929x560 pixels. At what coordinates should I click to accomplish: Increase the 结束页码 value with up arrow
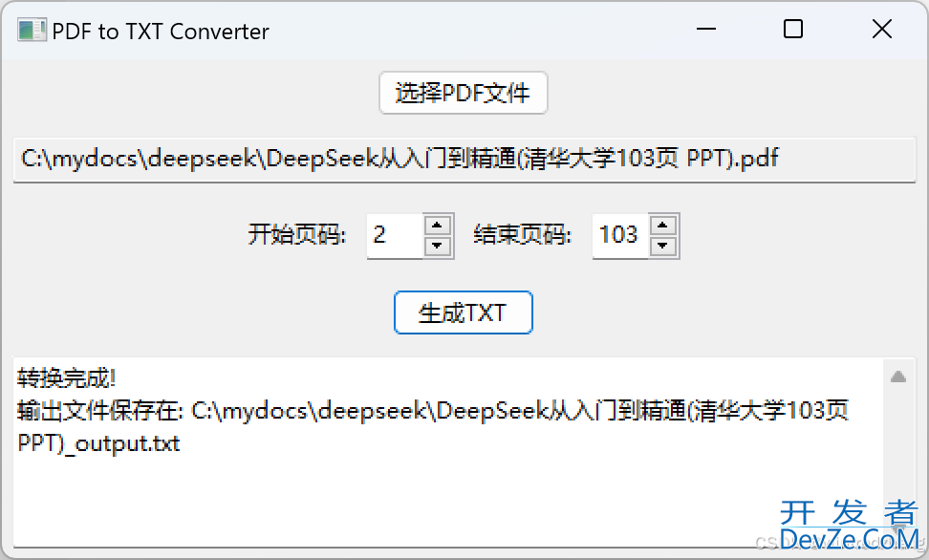point(663,226)
